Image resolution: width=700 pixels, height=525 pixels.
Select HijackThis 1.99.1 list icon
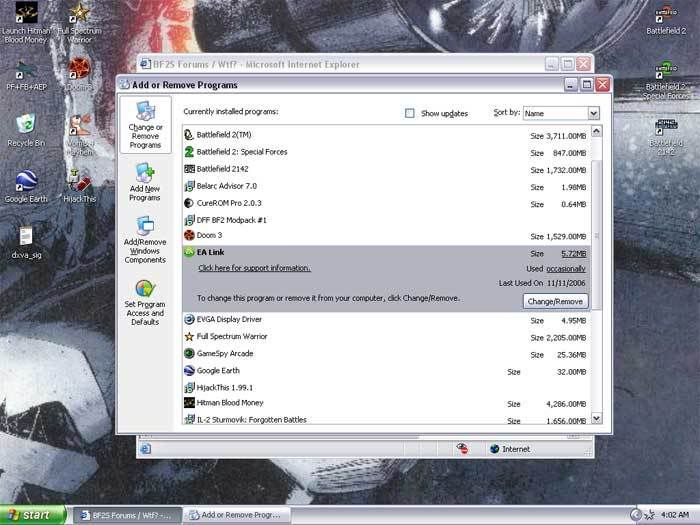(189, 387)
